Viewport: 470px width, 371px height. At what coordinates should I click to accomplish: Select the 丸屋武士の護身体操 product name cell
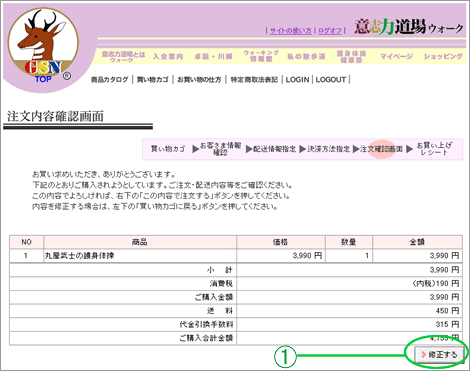click(x=140, y=256)
